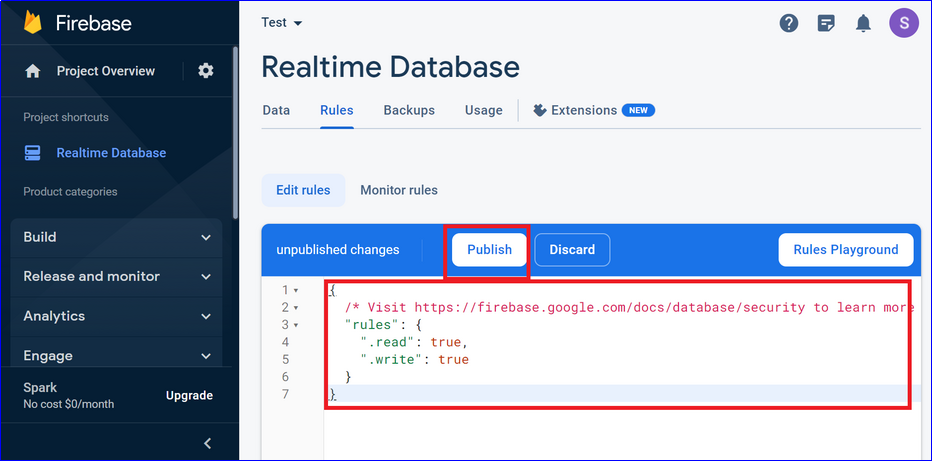Publish the unpublished rule changes
Image resolution: width=933 pixels, height=462 pixels.
489,250
